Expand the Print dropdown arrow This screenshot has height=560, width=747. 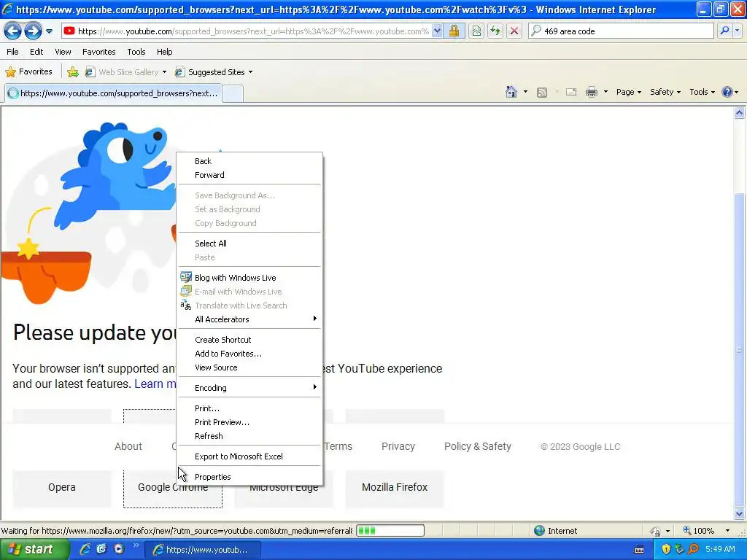605,92
